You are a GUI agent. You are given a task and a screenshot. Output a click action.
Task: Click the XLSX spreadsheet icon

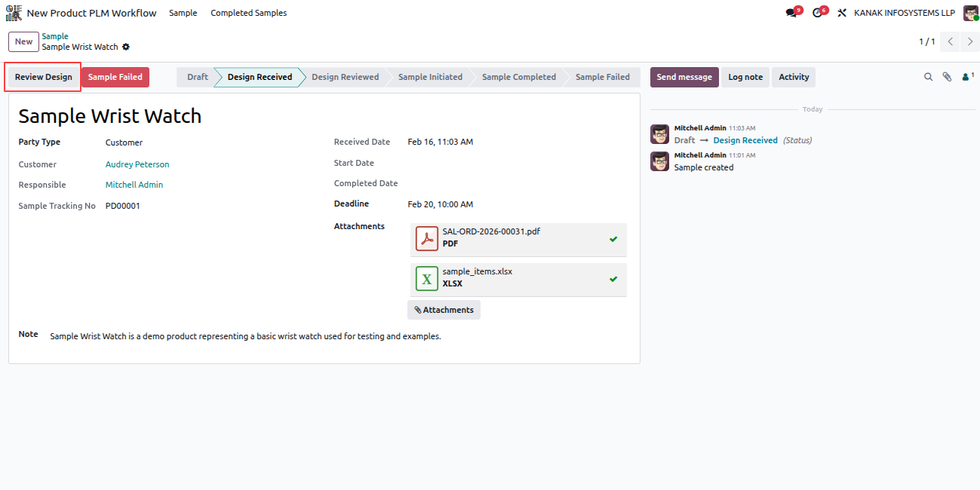pos(427,278)
